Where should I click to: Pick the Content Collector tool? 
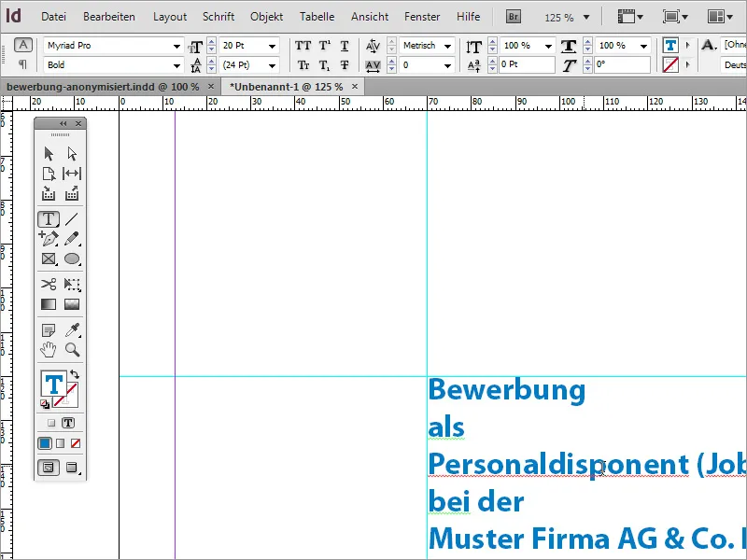[49, 193]
